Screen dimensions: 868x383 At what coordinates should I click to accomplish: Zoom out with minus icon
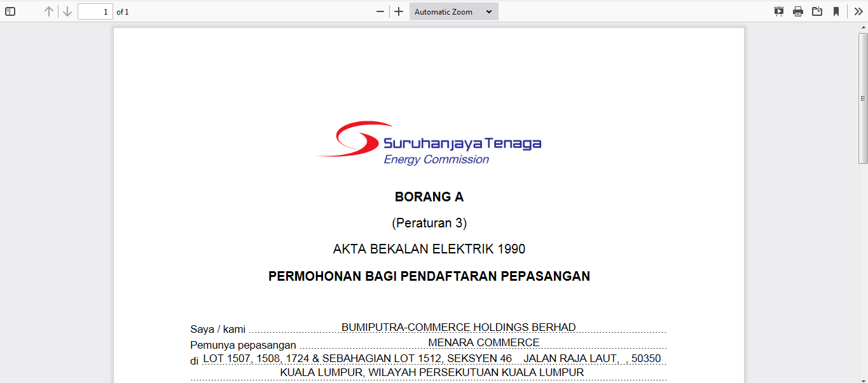tap(380, 11)
